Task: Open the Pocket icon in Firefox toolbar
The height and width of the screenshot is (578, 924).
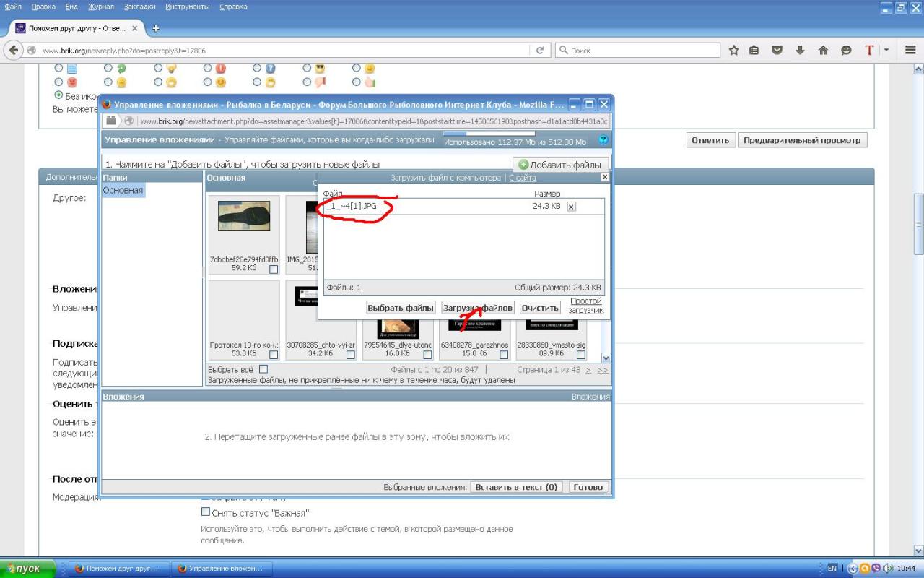Action: tap(777, 51)
